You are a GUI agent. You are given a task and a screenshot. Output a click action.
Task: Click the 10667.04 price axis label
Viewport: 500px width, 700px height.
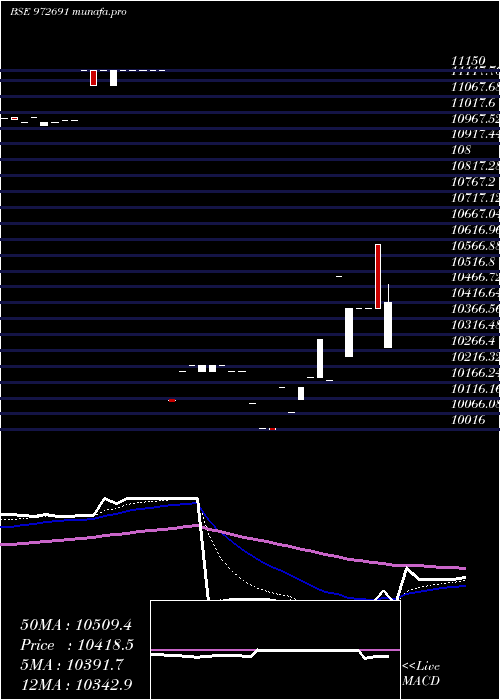[475, 214]
